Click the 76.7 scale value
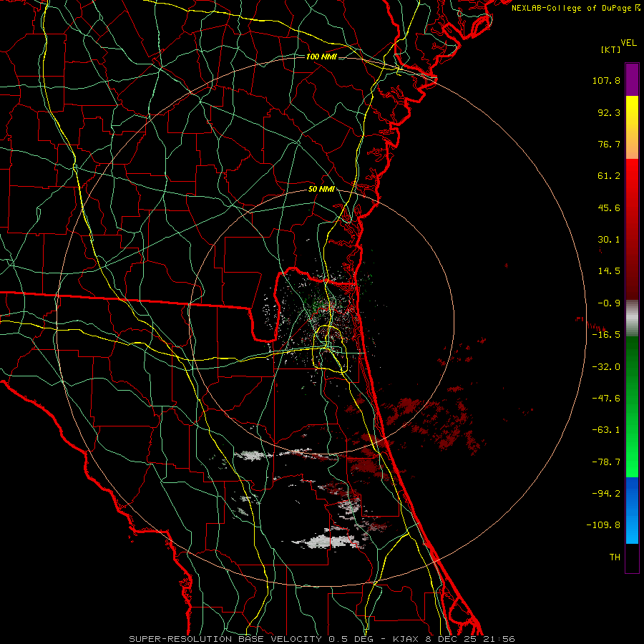This screenshot has width=644, height=644. pyautogui.click(x=609, y=144)
